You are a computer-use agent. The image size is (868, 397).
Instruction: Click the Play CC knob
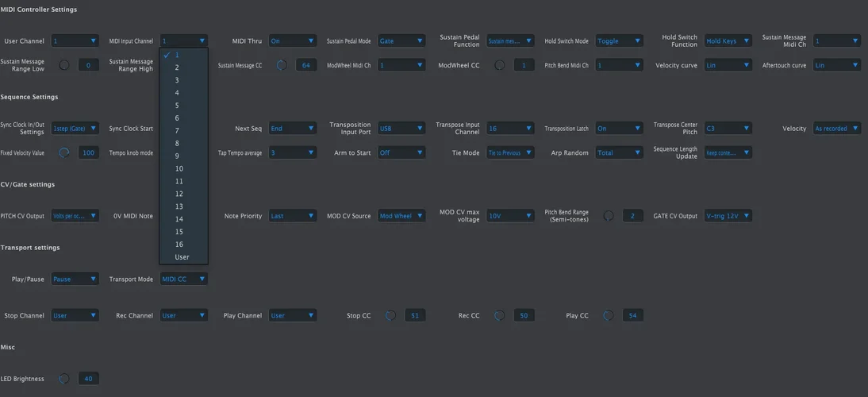[609, 315]
